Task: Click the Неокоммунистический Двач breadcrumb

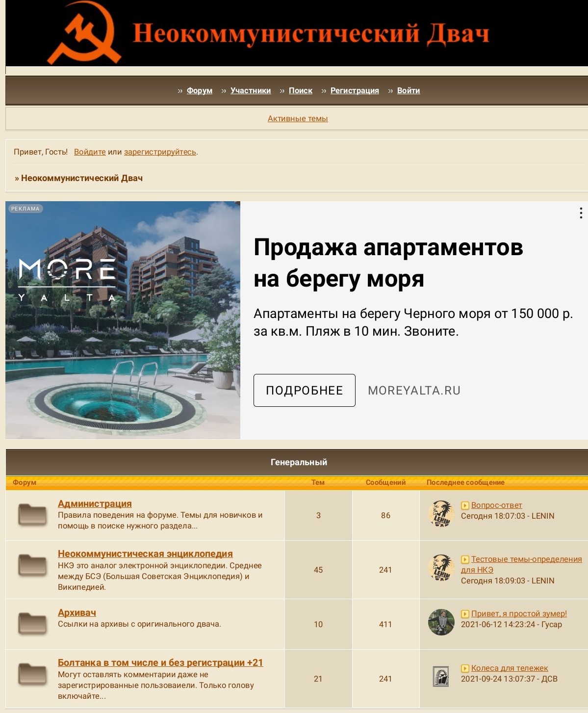Action: pos(82,178)
